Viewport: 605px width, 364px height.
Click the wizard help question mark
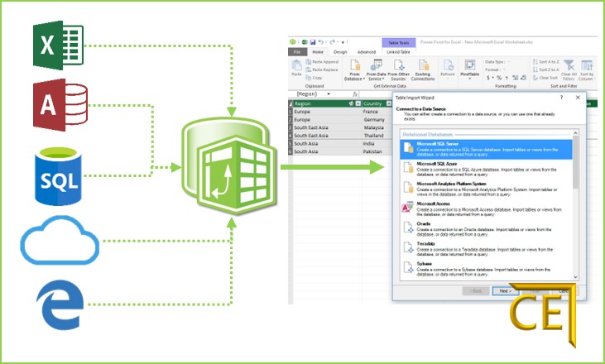point(561,98)
